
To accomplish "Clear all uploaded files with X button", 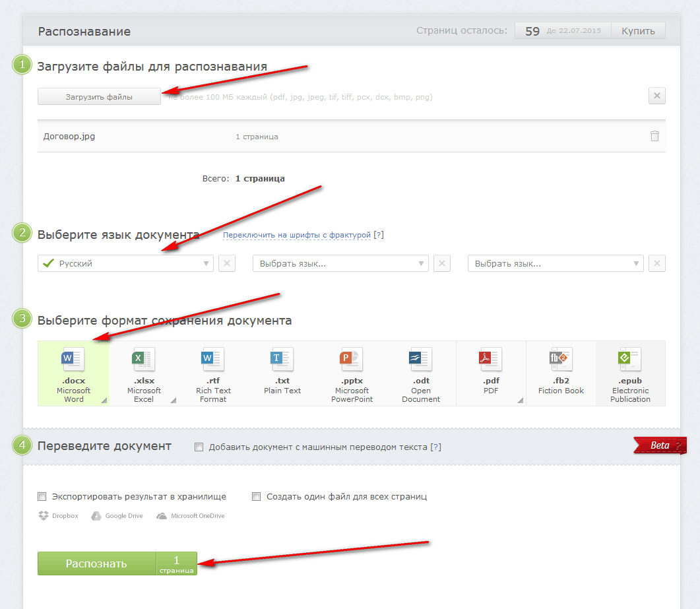I will [x=656, y=96].
